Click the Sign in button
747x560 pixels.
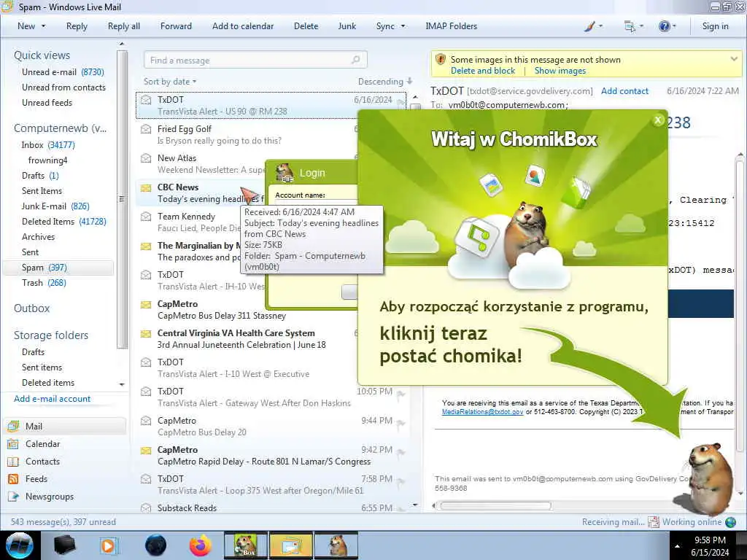[715, 26]
